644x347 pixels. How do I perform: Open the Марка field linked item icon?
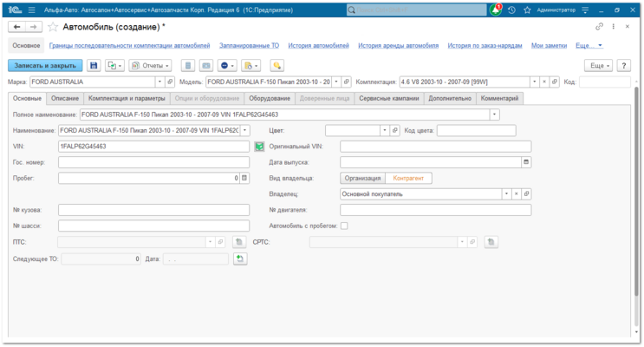coord(170,82)
